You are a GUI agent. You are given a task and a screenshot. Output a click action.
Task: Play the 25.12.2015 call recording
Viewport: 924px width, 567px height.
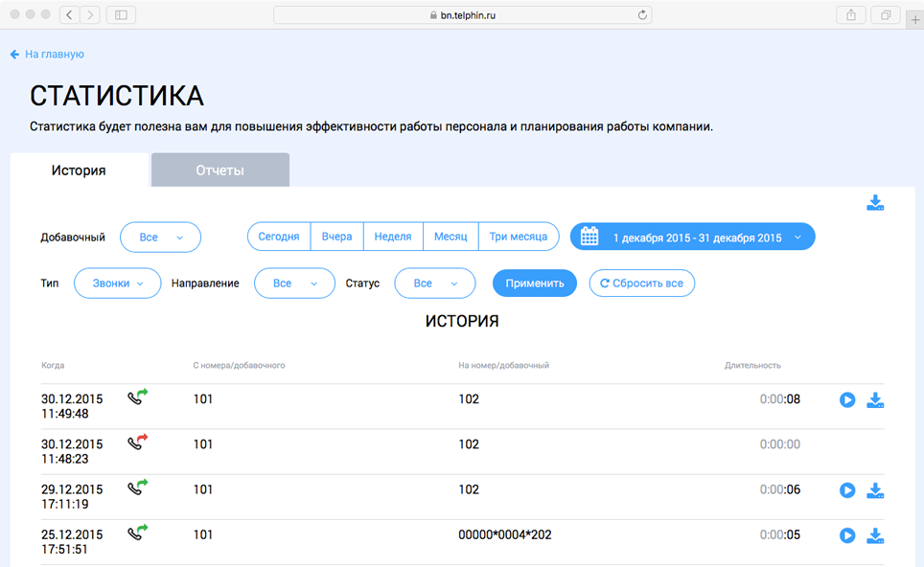(847, 535)
